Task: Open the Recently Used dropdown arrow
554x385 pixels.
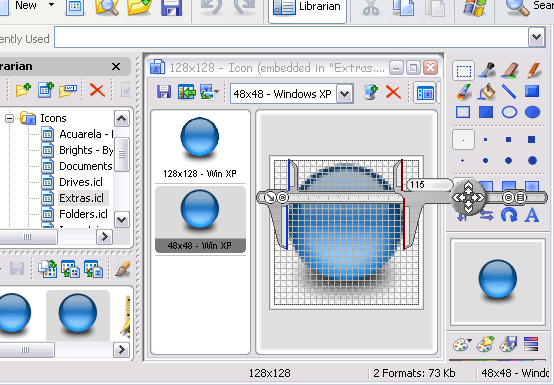Action: (536, 37)
